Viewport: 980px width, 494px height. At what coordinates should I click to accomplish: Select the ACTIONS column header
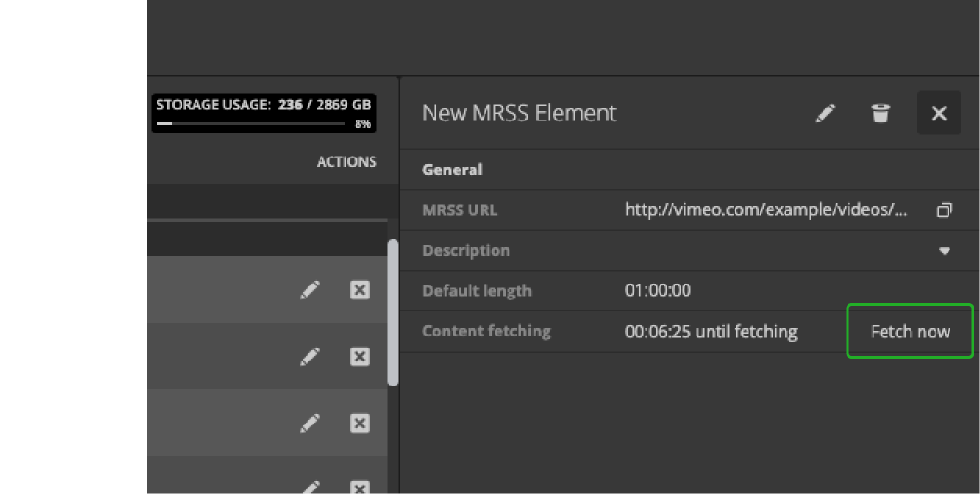[346, 161]
